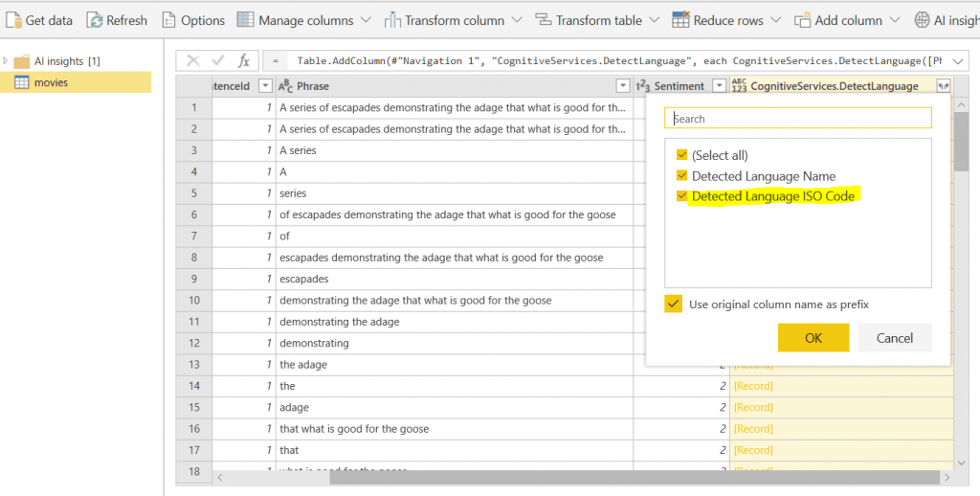Click the AI insights globe icon

point(922,20)
